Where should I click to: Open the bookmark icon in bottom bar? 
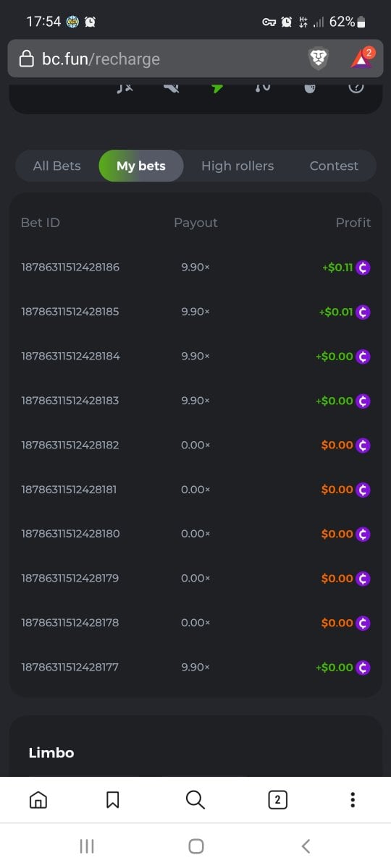[x=113, y=799]
